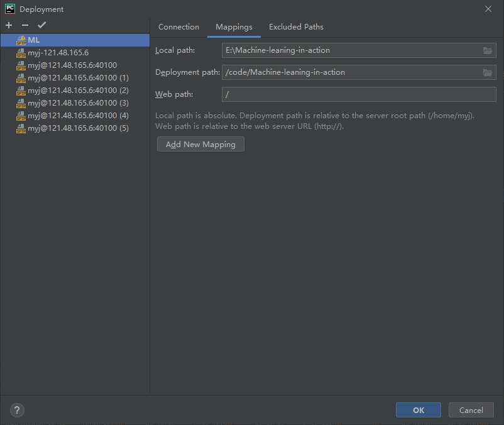This screenshot has width=504, height=425.
Task: Click the add server plus icon
Action: click(9, 25)
